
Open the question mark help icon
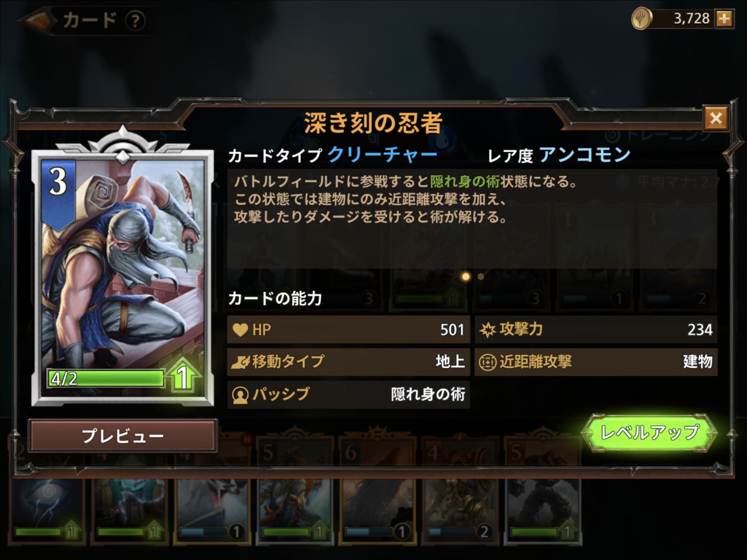click(134, 21)
